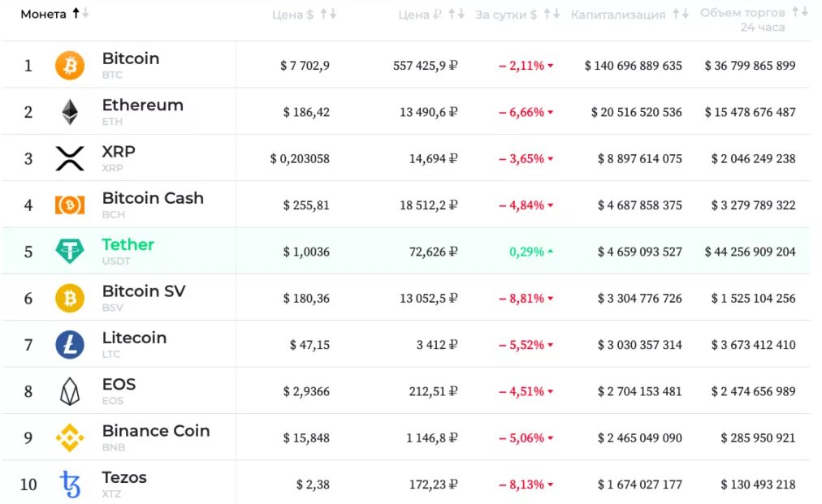Click the Bitcoin orange logo icon

70,66
